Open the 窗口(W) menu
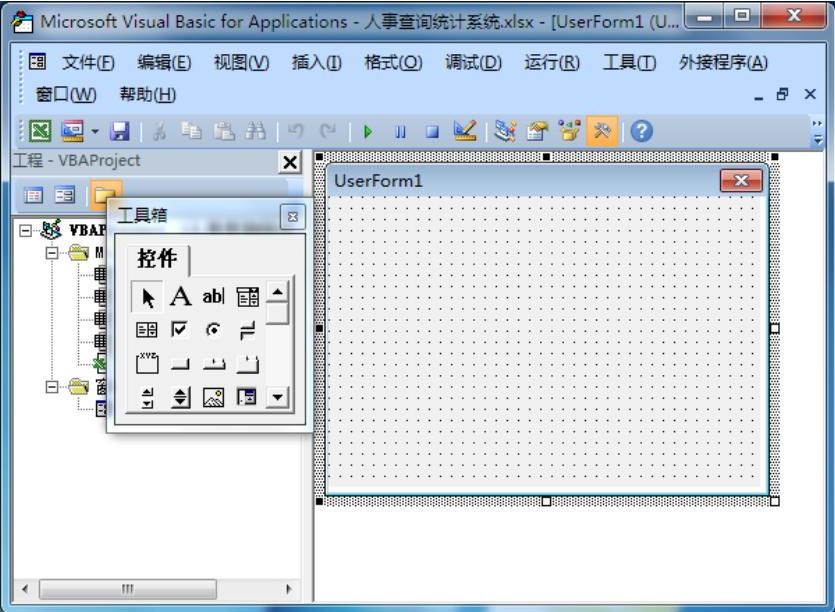This screenshot has width=835, height=612. click(x=66, y=94)
